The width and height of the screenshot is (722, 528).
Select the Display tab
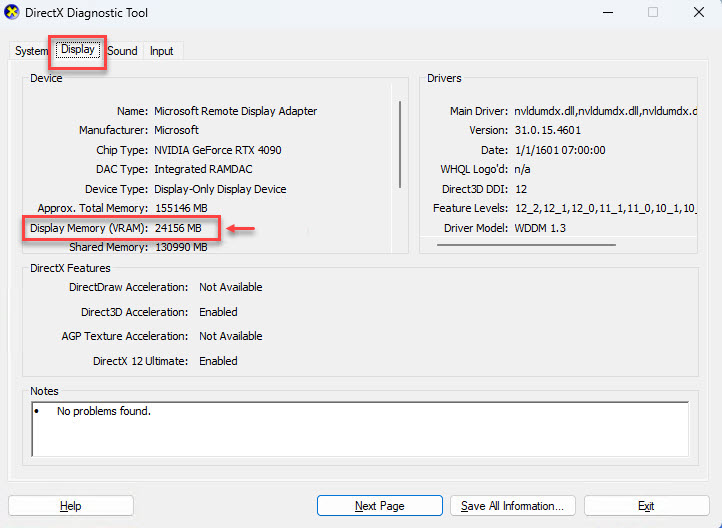[x=77, y=49]
